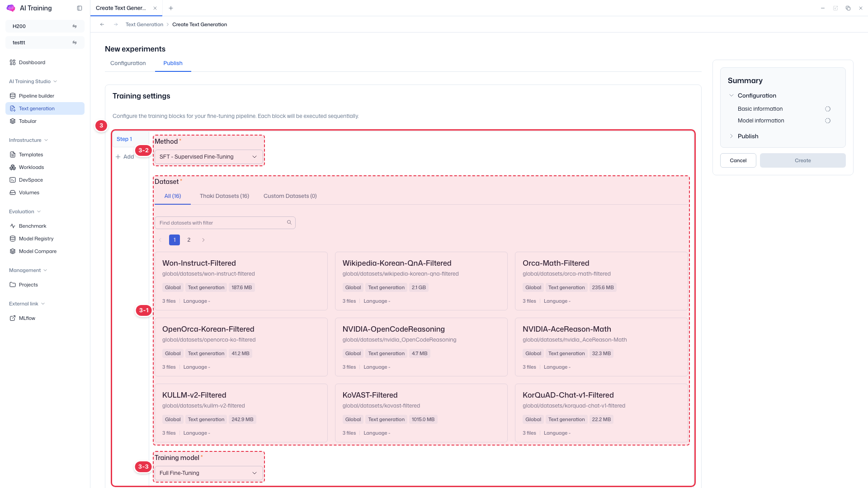Open Model Registry

pos(45,239)
